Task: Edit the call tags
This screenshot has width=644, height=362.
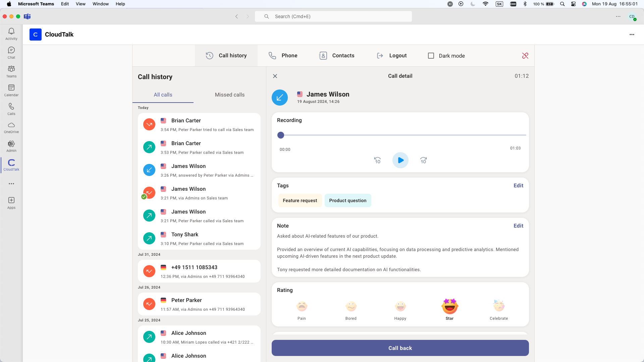Action: tap(518, 186)
